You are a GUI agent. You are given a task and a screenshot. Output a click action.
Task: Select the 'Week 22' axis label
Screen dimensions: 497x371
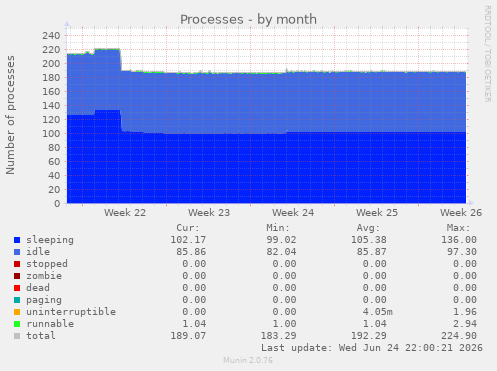point(125,213)
